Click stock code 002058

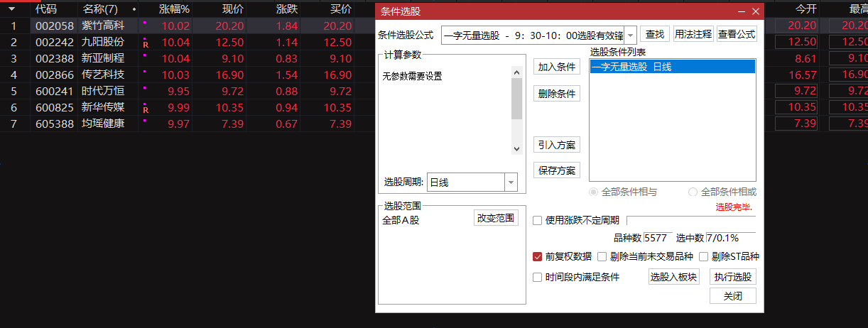tap(55, 26)
